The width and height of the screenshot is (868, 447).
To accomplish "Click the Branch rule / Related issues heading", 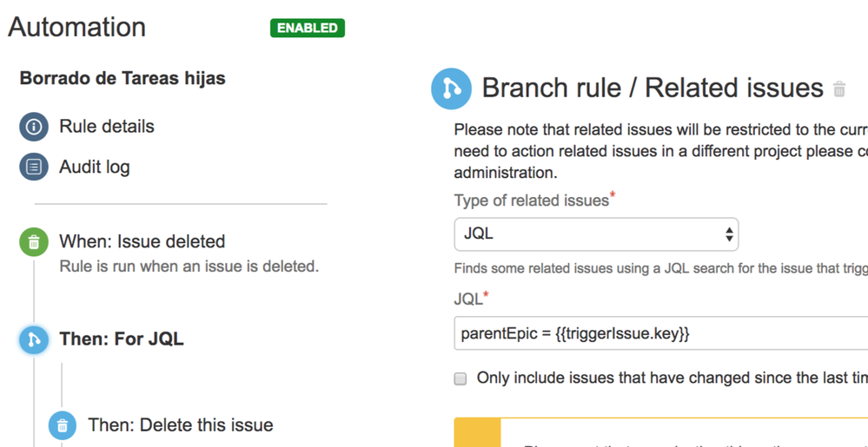I will pyautogui.click(x=653, y=89).
